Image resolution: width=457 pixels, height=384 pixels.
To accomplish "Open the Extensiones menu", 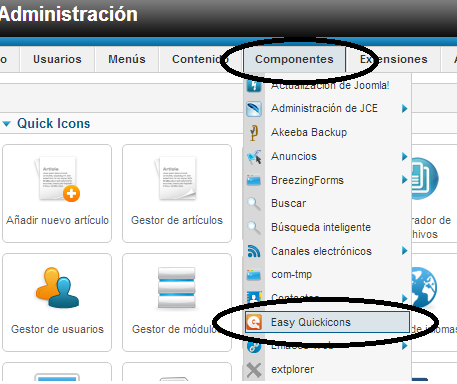I will coord(393,59).
